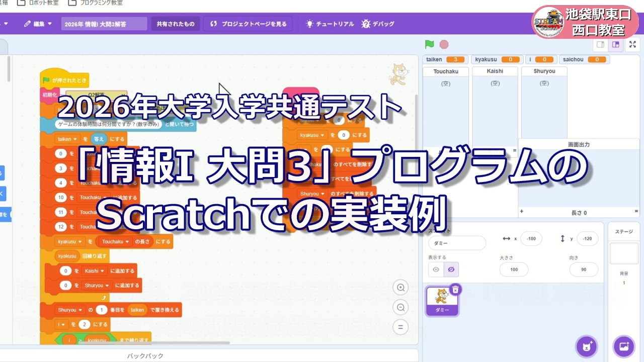Click the Shuryou list monitor header

(544, 71)
